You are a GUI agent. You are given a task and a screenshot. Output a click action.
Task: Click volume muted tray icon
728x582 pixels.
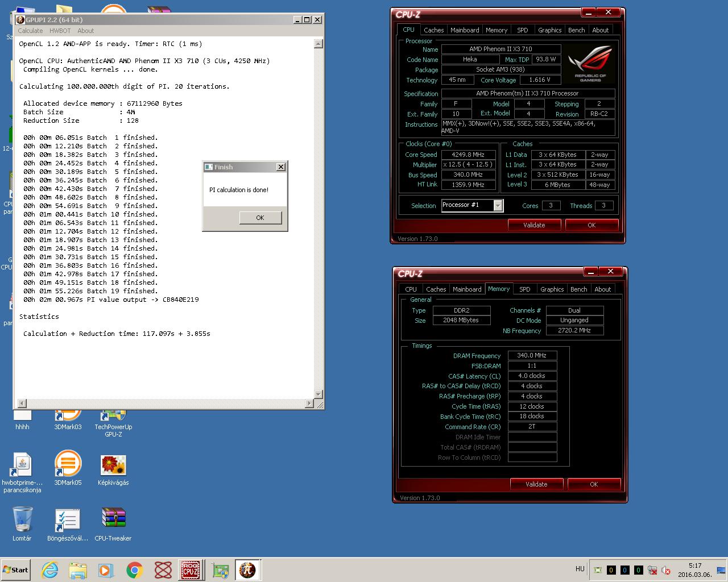click(x=665, y=570)
